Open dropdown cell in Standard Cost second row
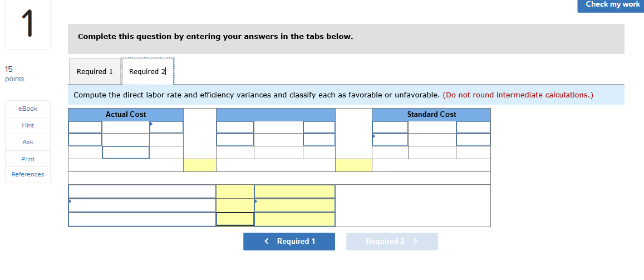Screen dimensions: 644x280 click(390, 140)
